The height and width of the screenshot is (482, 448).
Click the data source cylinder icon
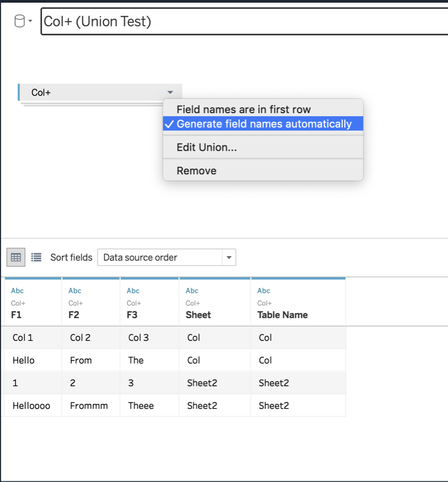(x=19, y=21)
